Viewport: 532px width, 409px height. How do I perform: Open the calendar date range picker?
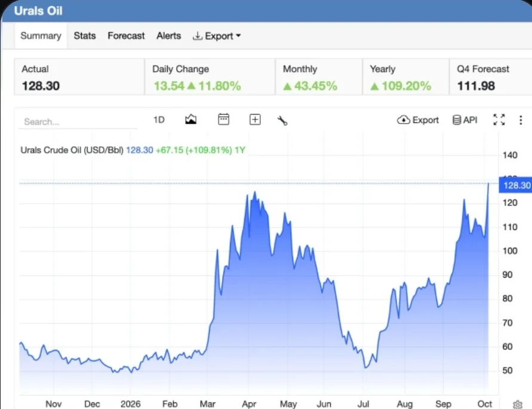[x=223, y=119]
